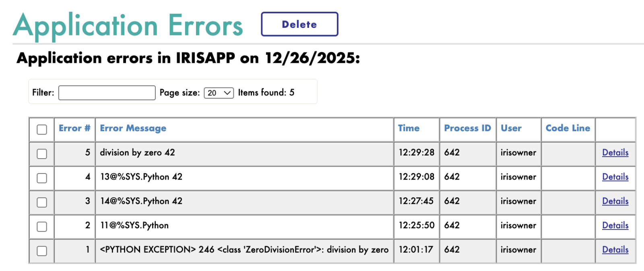Click the Delete button
Image resolution: width=644 pixels, height=271 pixels.
coord(299,24)
